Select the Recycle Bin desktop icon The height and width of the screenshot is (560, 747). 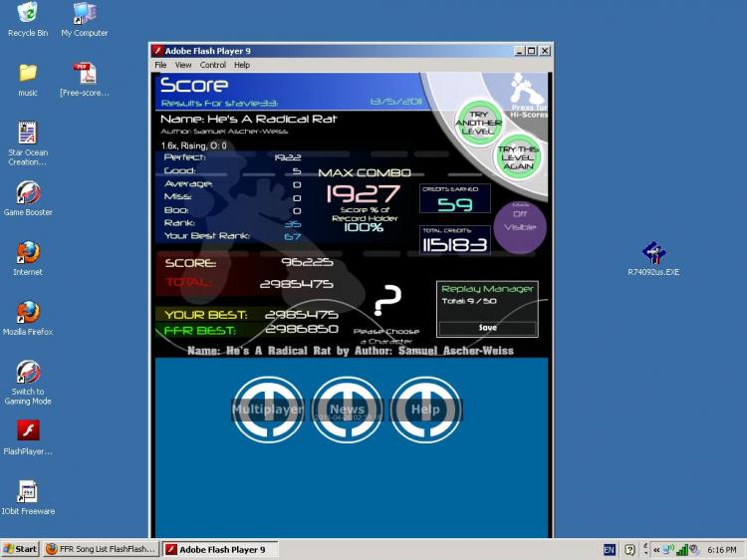28,20
